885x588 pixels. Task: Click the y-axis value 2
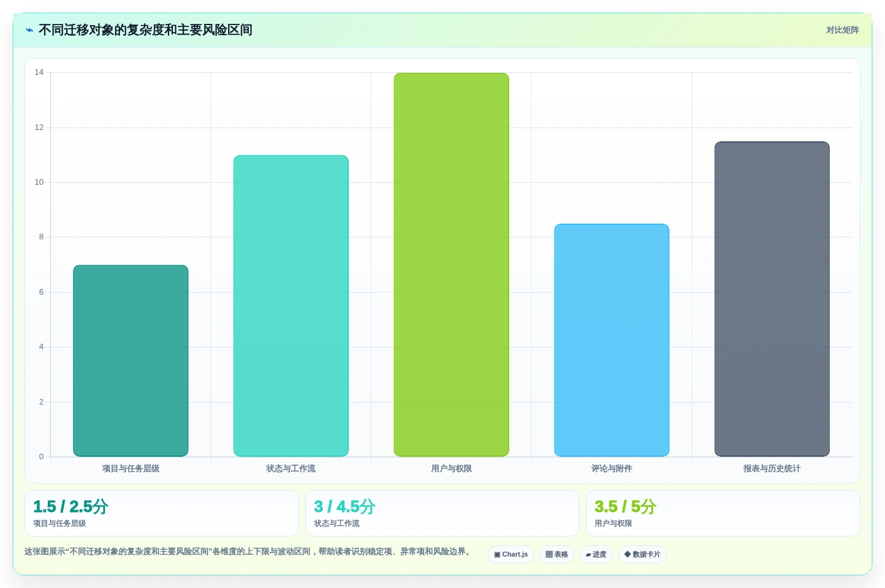click(x=41, y=402)
